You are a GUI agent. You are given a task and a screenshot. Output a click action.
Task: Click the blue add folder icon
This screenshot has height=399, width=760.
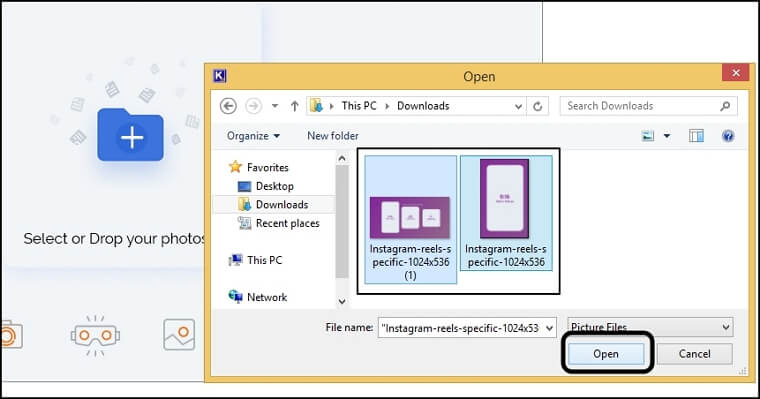[x=130, y=135]
